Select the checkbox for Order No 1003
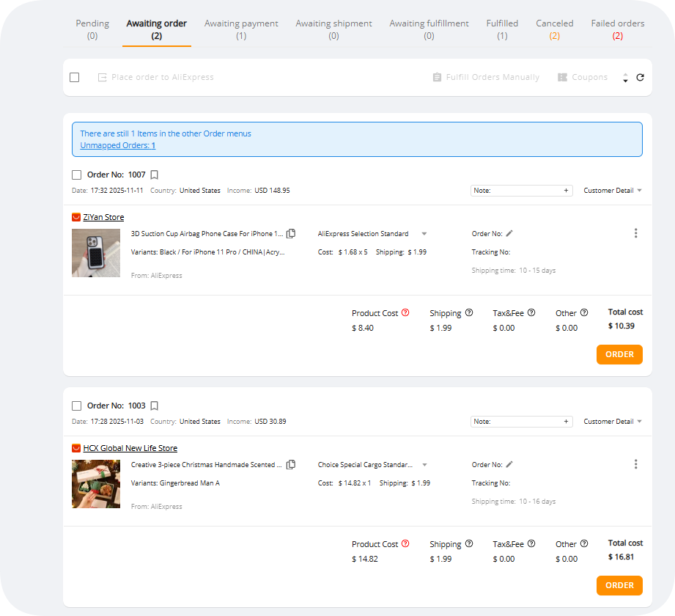 (77, 406)
